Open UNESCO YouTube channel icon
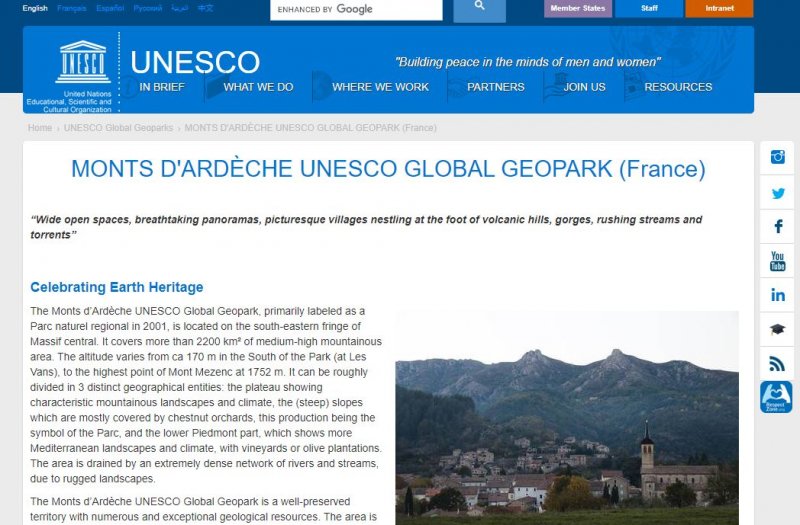Viewport: 800px width, 525px height. pos(777,261)
